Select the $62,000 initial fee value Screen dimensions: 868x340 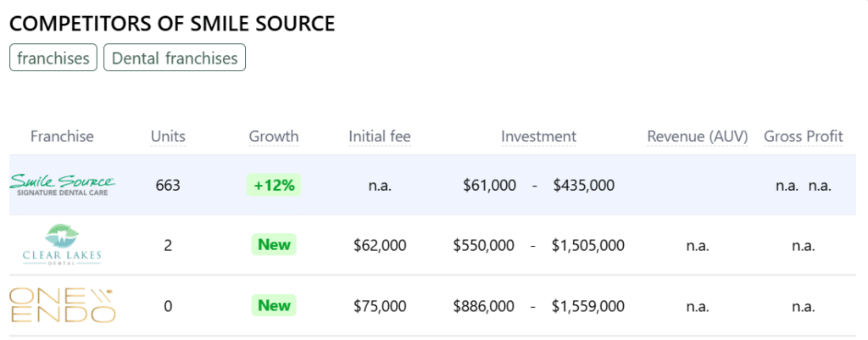coord(380,245)
